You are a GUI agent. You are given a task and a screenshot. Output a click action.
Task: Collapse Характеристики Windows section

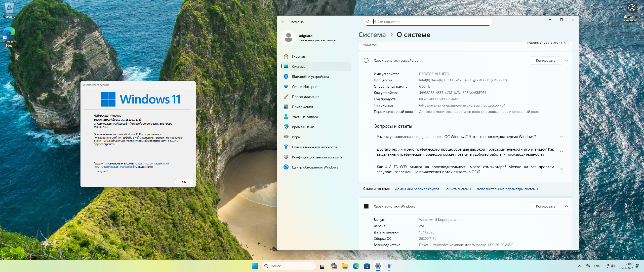point(567,206)
